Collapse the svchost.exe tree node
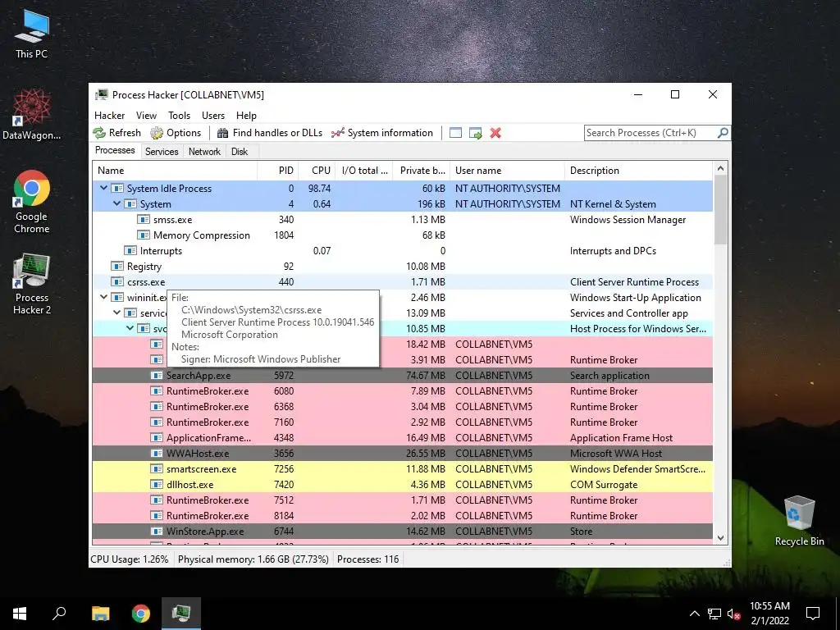 130,328
